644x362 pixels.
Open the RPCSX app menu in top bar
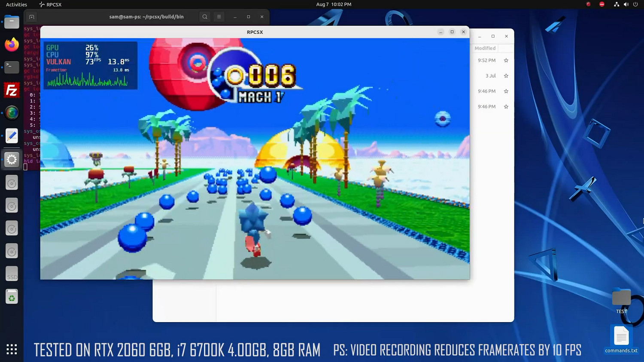pyautogui.click(x=50, y=4)
